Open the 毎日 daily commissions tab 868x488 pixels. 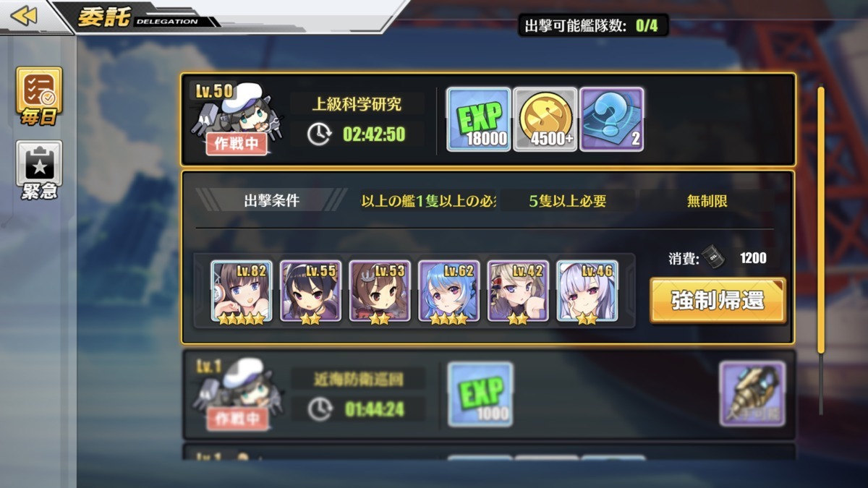point(39,97)
